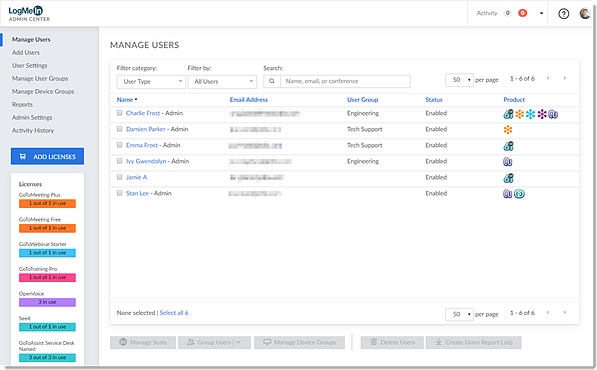Open the User Type filter category dropdown
The height and width of the screenshot is (370, 597).
151,81
